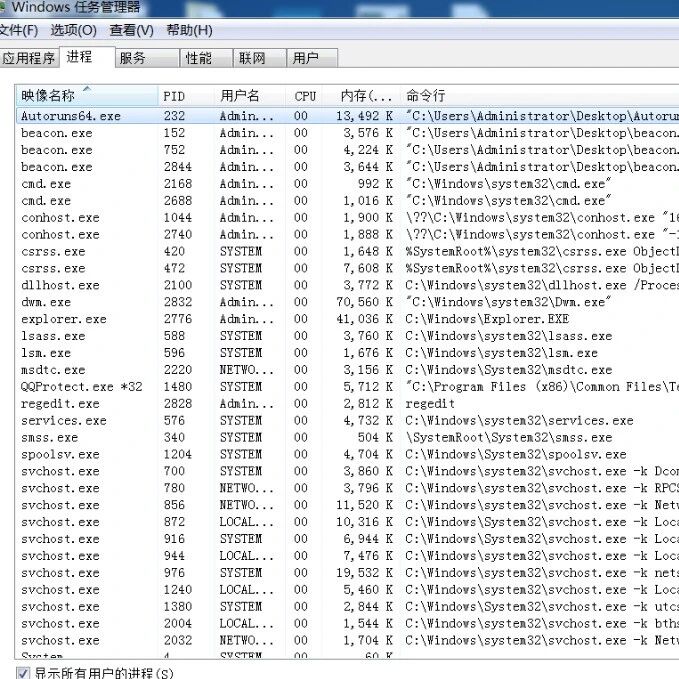Sort by 内存 column header
This screenshot has height=679, width=679.
tap(366, 96)
